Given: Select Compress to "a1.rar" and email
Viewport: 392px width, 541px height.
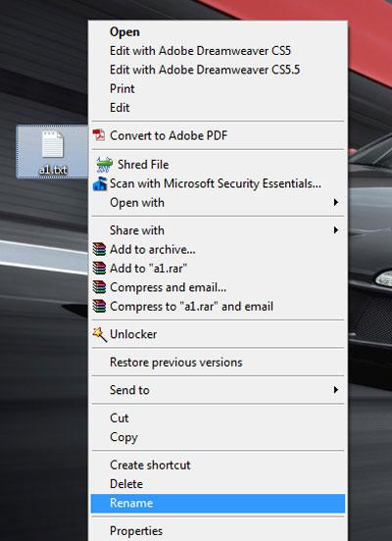Looking at the screenshot, I should click(218, 306).
